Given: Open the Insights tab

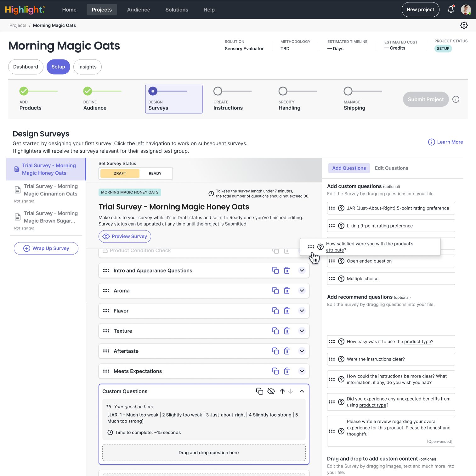Looking at the screenshot, I should 87,67.
